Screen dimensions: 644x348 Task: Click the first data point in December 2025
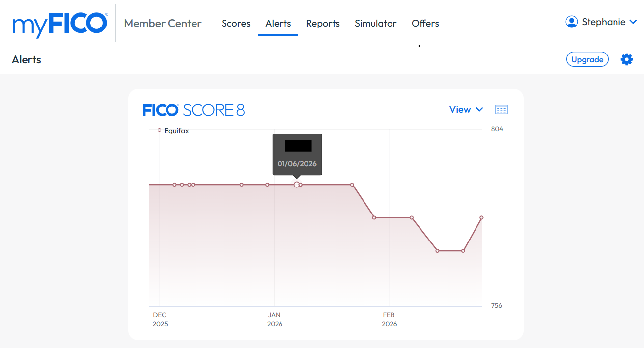click(174, 185)
